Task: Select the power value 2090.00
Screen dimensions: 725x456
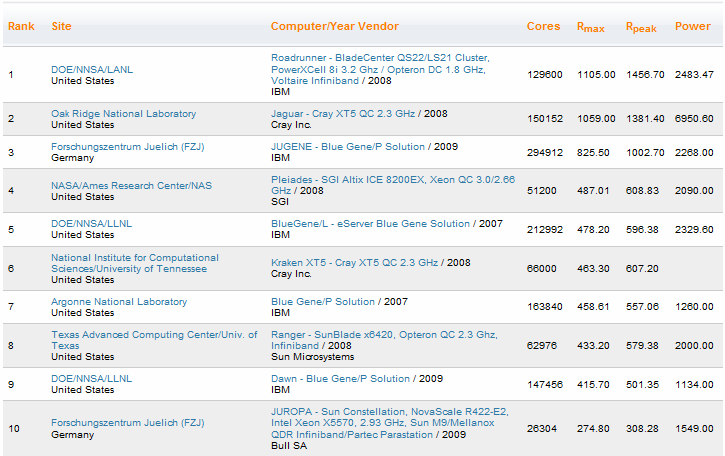Action: [x=694, y=191]
